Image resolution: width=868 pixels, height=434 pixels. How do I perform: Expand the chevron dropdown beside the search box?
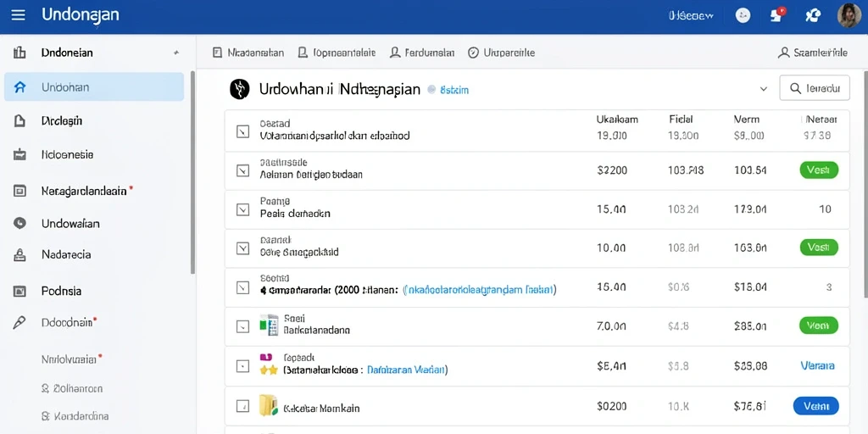(x=764, y=88)
